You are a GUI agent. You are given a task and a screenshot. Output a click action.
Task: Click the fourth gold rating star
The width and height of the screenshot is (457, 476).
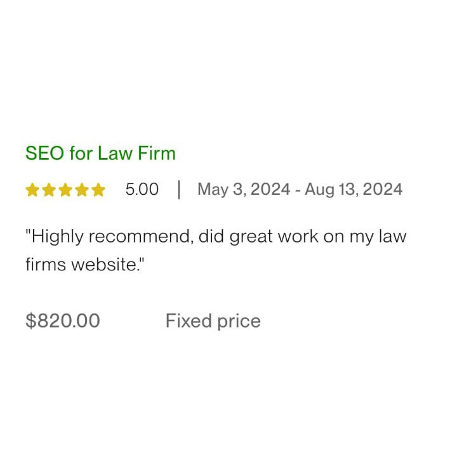click(x=82, y=190)
